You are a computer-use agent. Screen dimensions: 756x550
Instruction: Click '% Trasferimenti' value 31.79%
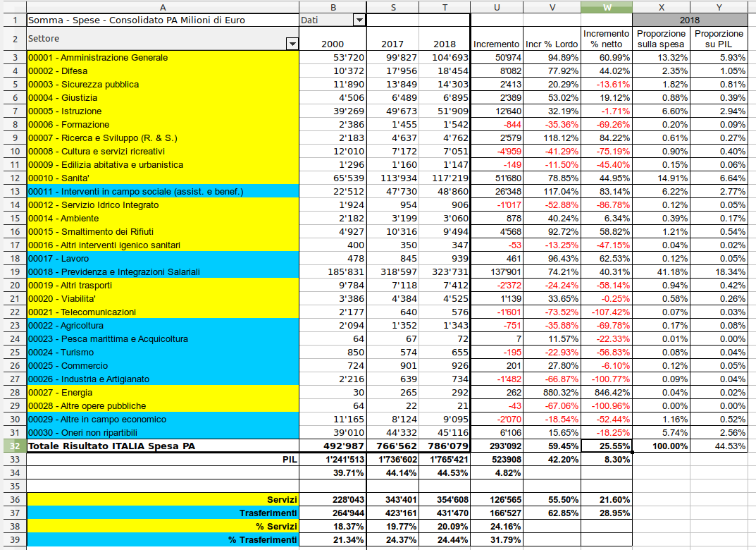pyautogui.click(x=497, y=540)
